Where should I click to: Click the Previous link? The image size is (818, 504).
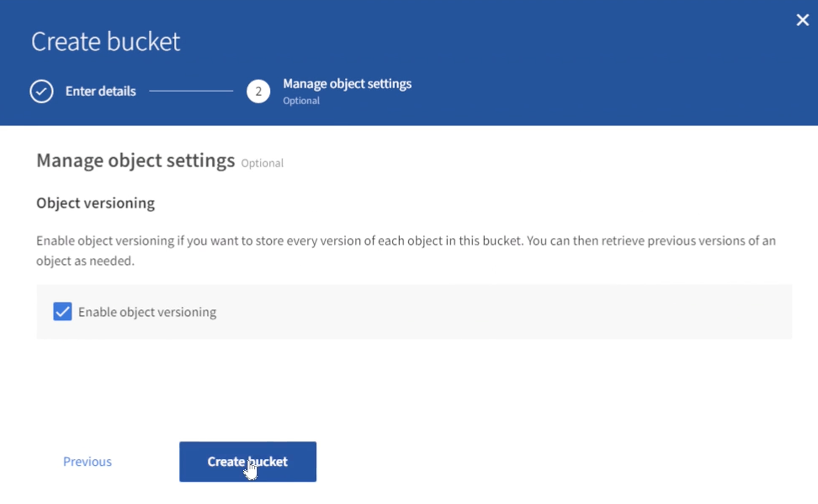[x=87, y=462]
